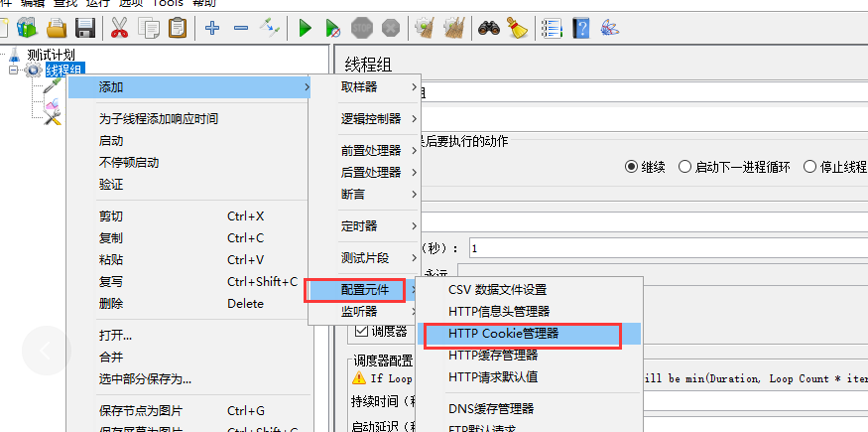Viewport: 868px width, 432px height.
Task: Toggle the 调度器 checkbox
Action: (x=361, y=331)
